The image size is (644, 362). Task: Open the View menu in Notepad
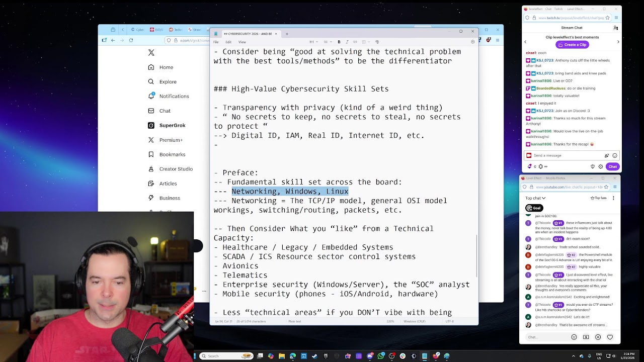click(242, 42)
